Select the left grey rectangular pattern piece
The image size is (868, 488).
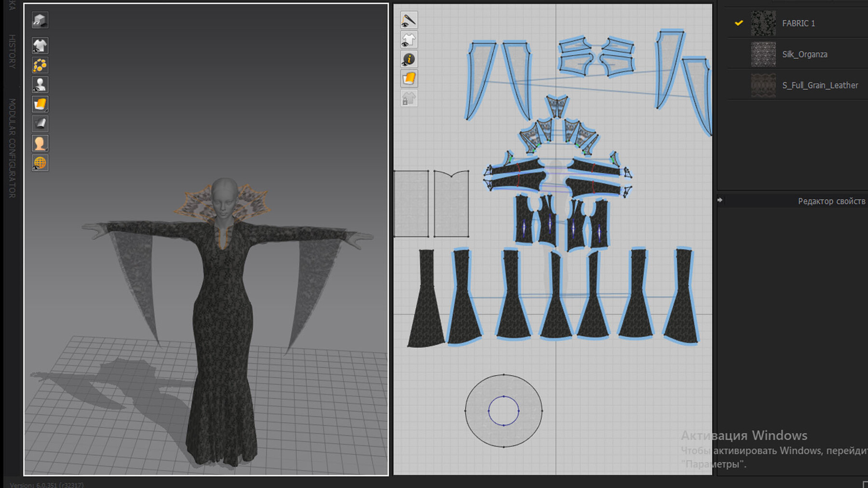click(411, 203)
